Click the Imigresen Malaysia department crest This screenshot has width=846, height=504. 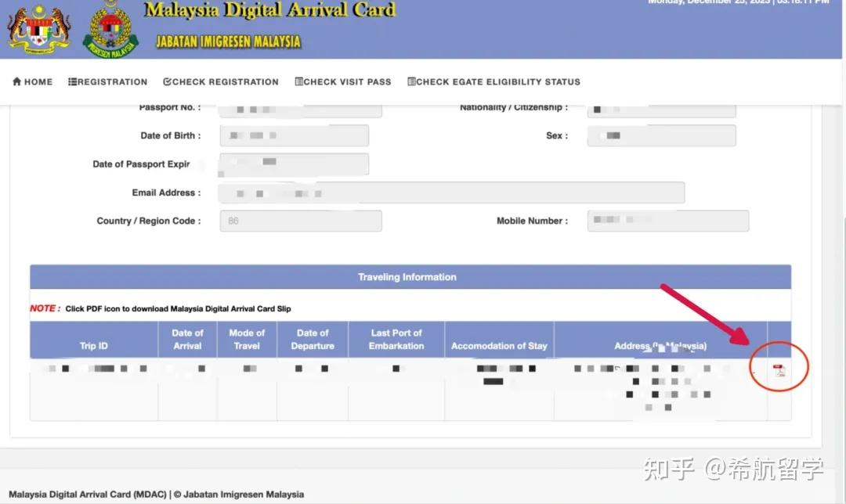click(110, 30)
